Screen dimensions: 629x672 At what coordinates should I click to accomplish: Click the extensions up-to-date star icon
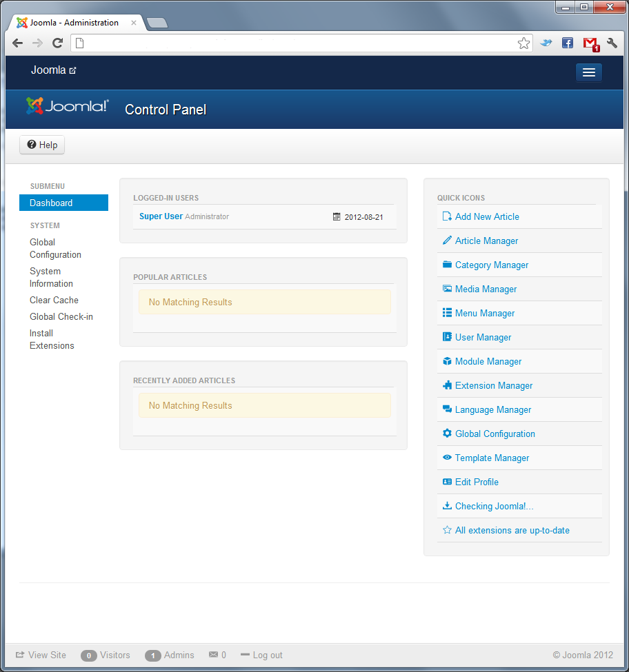coord(447,530)
